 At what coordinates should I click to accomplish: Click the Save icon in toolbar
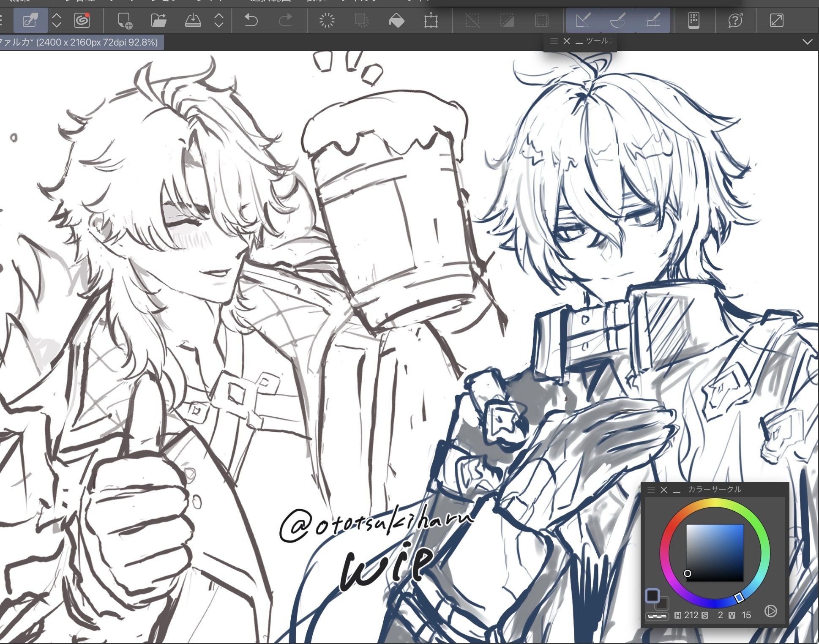193,20
